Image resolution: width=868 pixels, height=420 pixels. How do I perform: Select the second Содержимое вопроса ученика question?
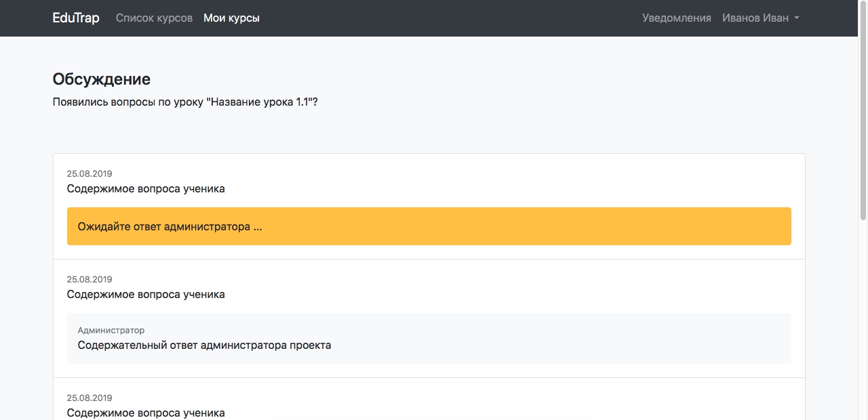(x=146, y=295)
